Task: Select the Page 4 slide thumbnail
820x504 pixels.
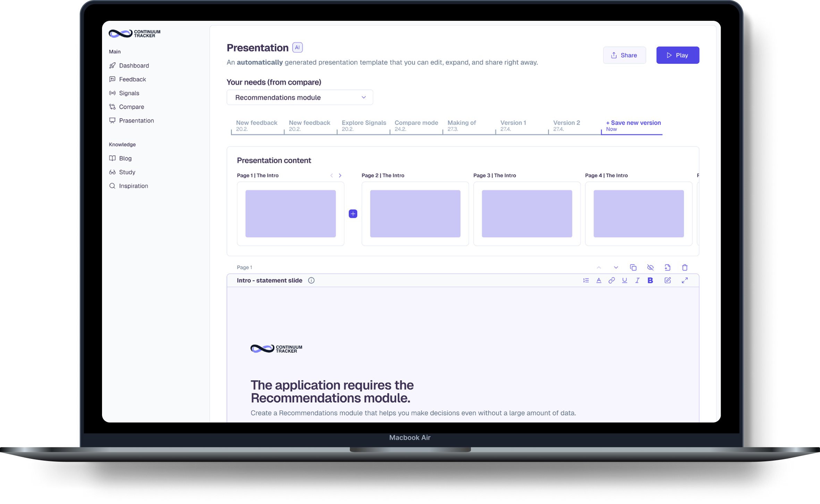Action: pos(639,214)
